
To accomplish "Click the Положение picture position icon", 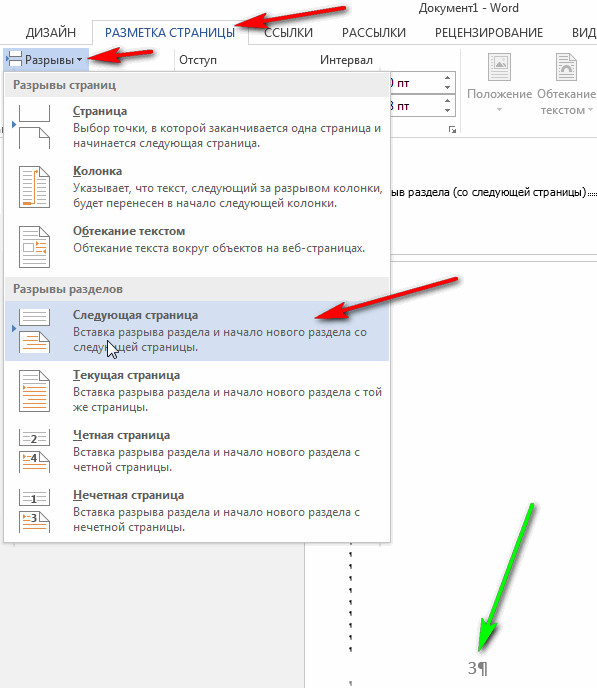I will pos(500,67).
